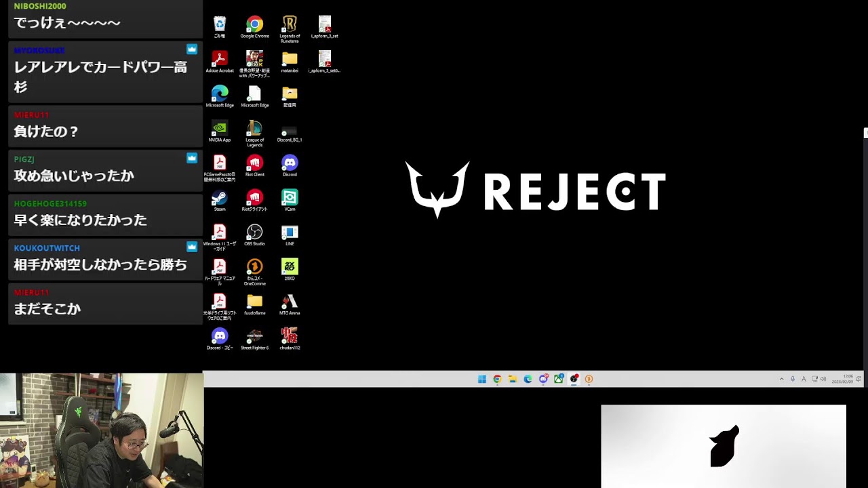
Task: Open the blank Microsoft Edge file icon
Action: point(254,96)
